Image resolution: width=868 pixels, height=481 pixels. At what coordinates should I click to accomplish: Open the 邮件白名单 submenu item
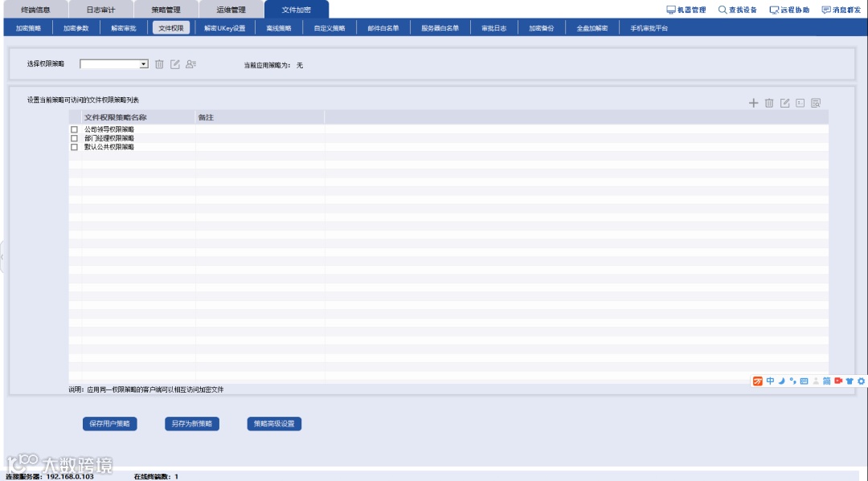[383, 28]
